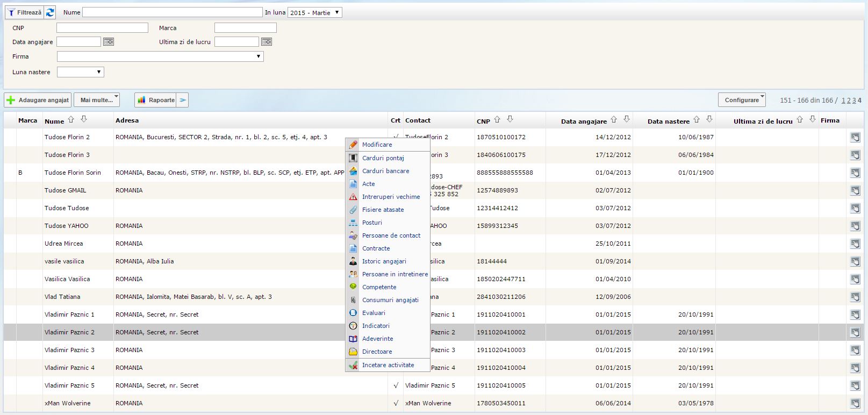Click row action icon for Tudose Florin 2
This screenshot has height=415, width=868.
(x=855, y=138)
